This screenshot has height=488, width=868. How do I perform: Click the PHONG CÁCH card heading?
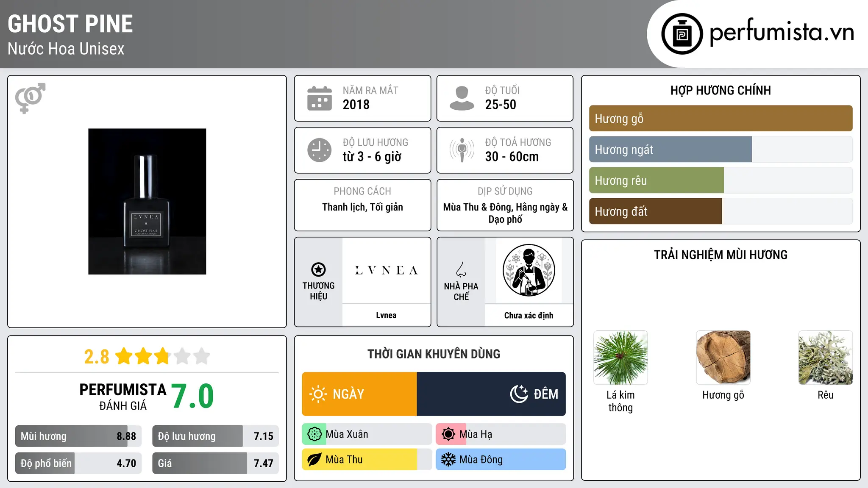[x=362, y=191]
